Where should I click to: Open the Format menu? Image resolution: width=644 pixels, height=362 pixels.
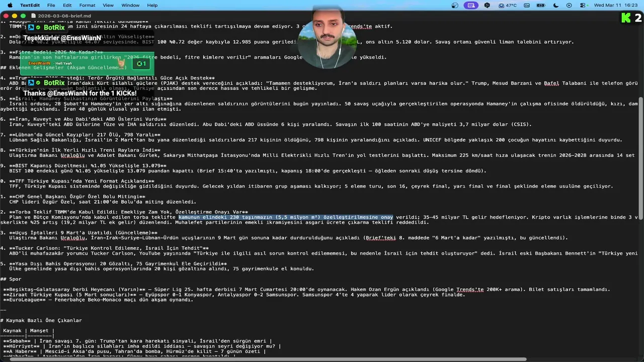pos(87,5)
